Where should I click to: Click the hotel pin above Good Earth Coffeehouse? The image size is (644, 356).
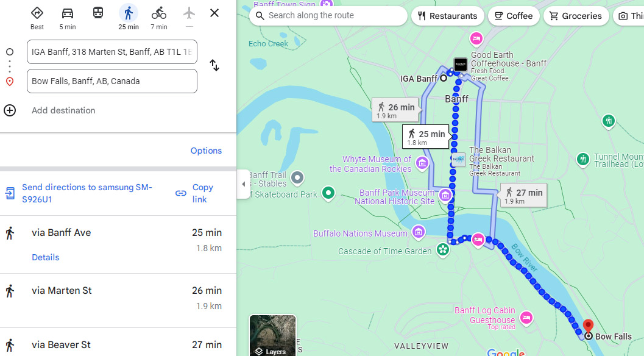pyautogui.click(x=476, y=38)
